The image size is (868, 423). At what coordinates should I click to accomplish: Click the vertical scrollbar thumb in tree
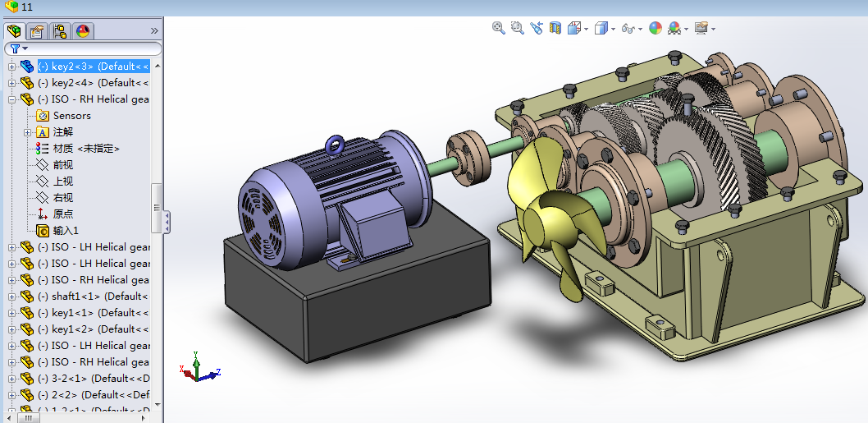tap(158, 208)
